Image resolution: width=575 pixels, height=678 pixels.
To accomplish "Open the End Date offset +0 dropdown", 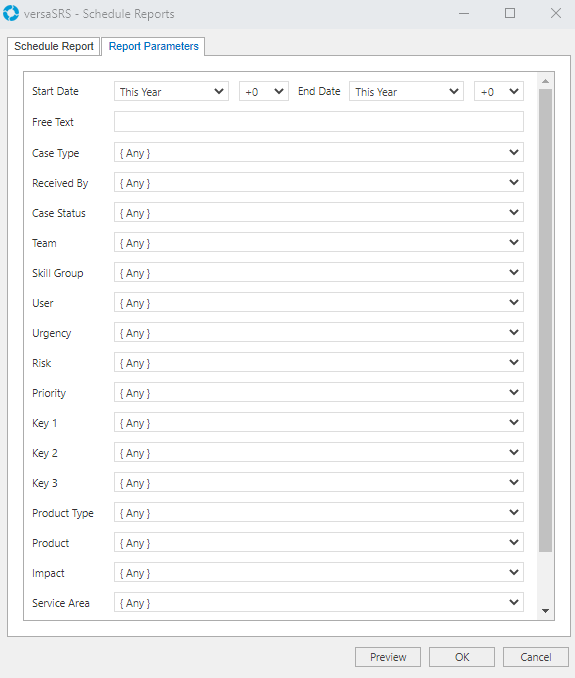I will [499, 91].
